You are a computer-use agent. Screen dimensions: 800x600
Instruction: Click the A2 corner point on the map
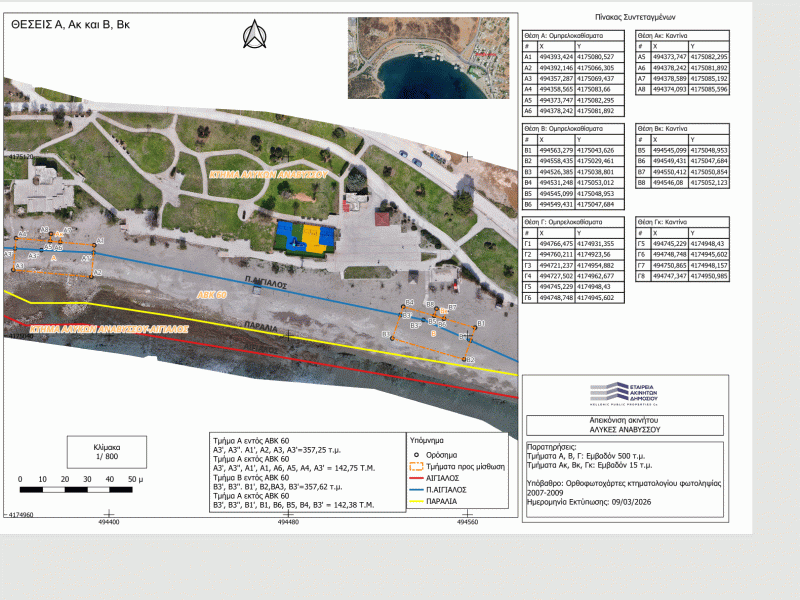[91, 277]
